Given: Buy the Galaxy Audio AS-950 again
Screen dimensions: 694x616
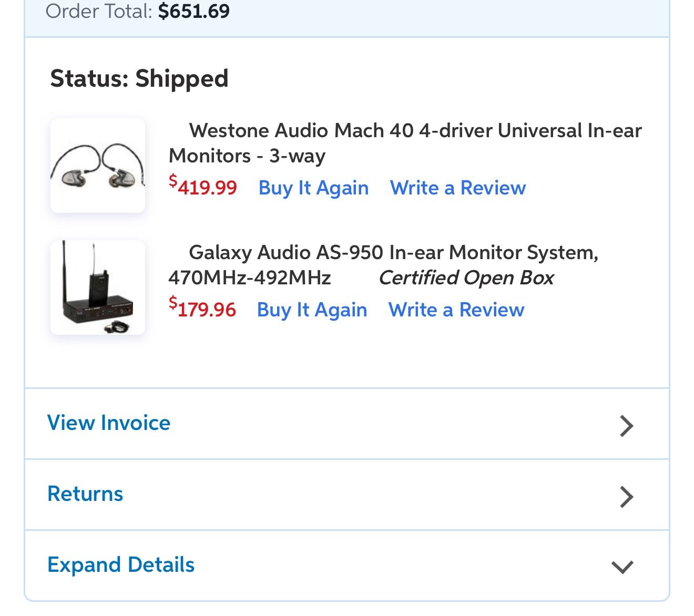Looking at the screenshot, I should point(312,310).
